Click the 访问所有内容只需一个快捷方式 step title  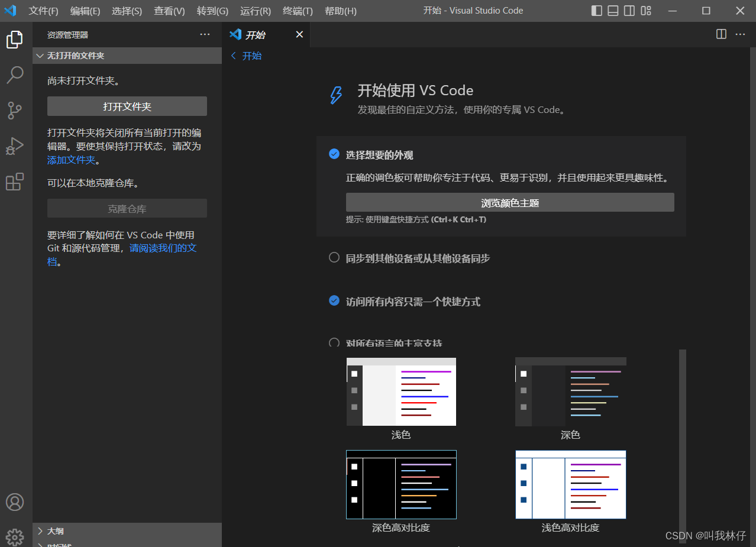413,301
